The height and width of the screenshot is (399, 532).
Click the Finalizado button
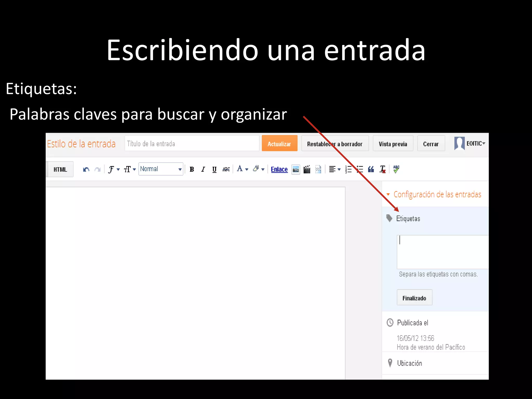[x=415, y=297]
